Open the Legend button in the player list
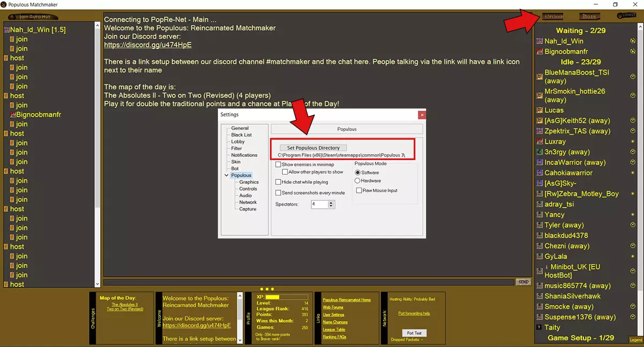Viewport: 644px width, 347px height. (635, 339)
